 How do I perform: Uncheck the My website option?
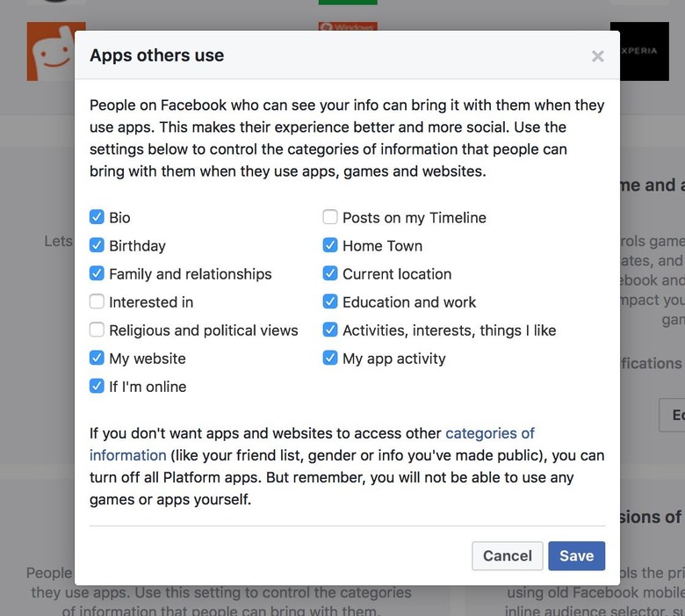click(97, 359)
